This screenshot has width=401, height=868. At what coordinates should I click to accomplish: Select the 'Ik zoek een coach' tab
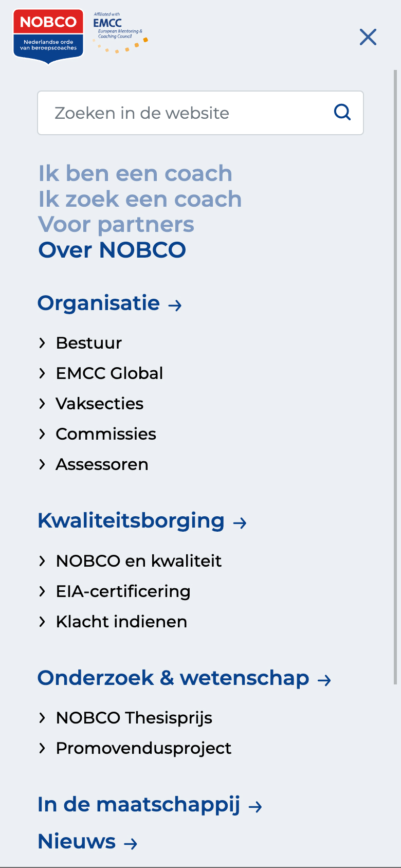140,200
